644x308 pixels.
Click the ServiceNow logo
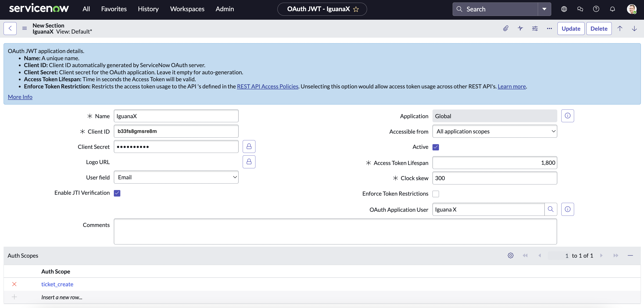click(x=39, y=9)
